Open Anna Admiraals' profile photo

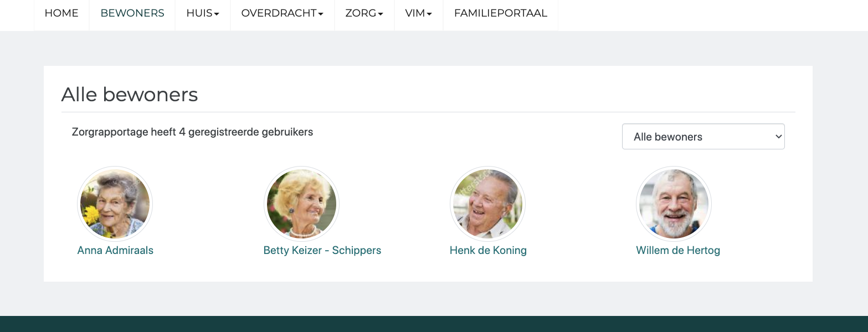[x=115, y=204]
